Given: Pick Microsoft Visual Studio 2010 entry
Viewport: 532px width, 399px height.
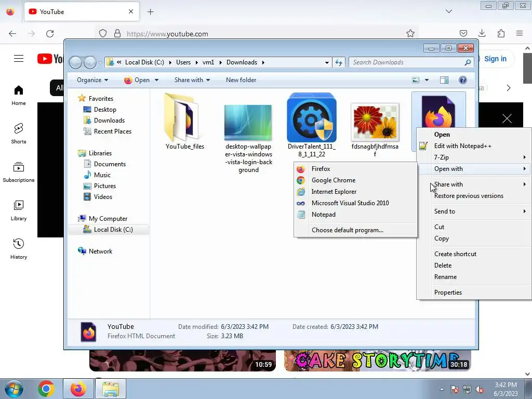Looking at the screenshot, I should pyautogui.click(x=355, y=203).
